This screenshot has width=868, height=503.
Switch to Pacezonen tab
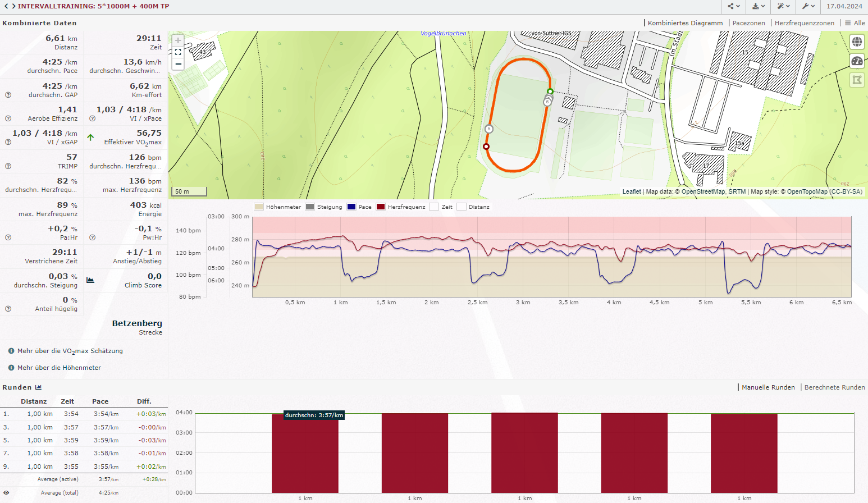pyautogui.click(x=748, y=23)
